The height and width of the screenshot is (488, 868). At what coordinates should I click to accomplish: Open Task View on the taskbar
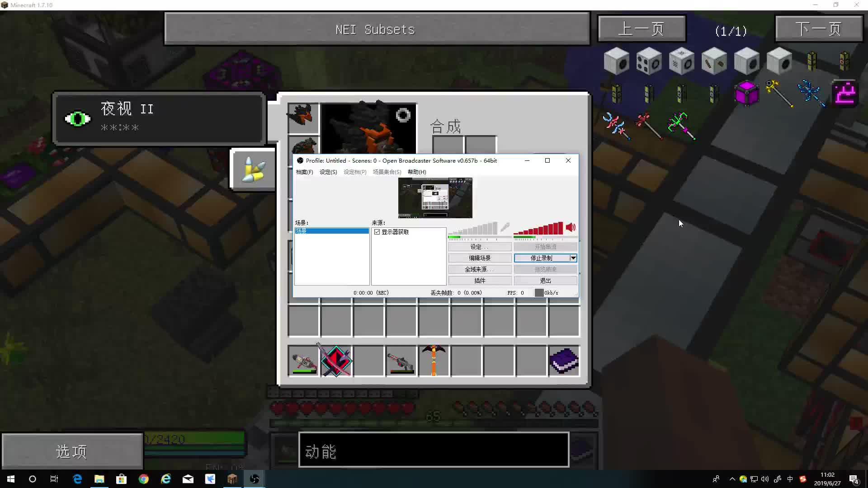[x=54, y=479]
